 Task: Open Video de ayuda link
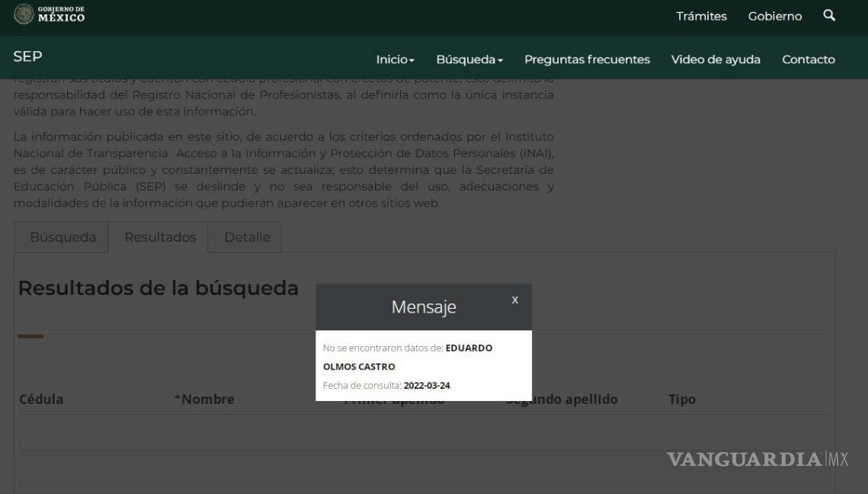(x=715, y=59)
